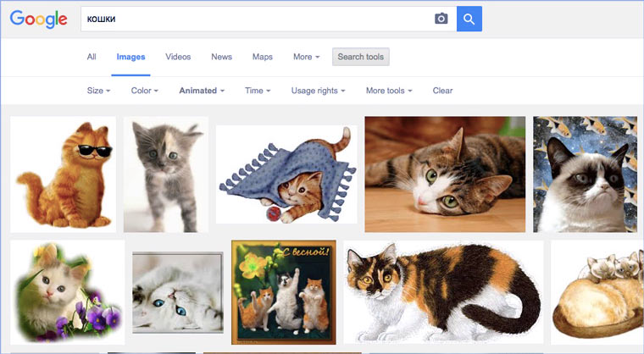
Task: Open the Maps tab
Action: click(x=262, y=57)
